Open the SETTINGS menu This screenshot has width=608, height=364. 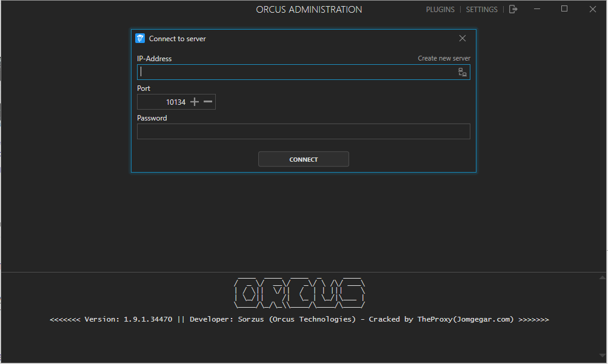[481, 9]
